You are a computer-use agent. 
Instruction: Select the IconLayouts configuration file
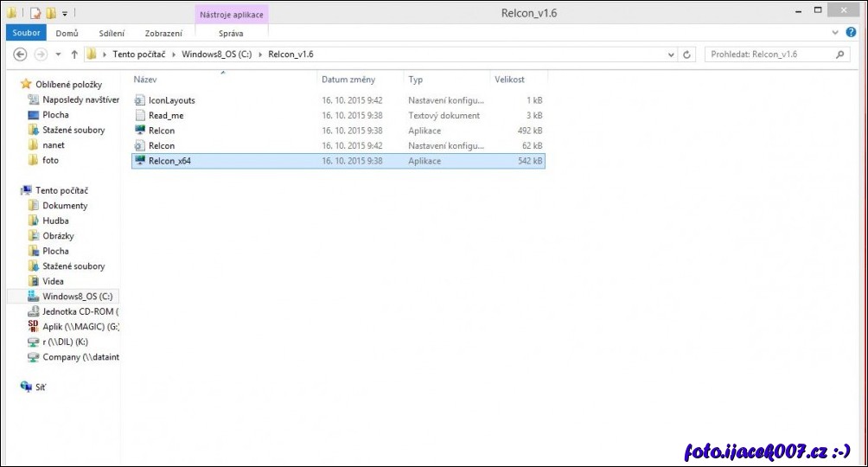pos(171,100)
